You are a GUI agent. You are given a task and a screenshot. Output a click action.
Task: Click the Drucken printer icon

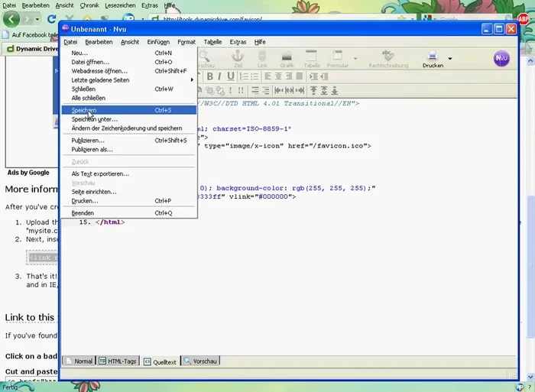coord(433,58)
